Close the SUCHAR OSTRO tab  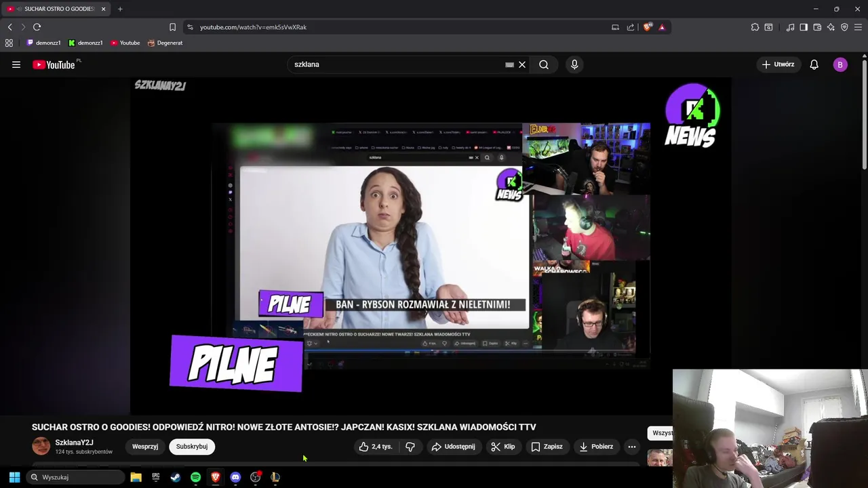click(x=103, y=9)
